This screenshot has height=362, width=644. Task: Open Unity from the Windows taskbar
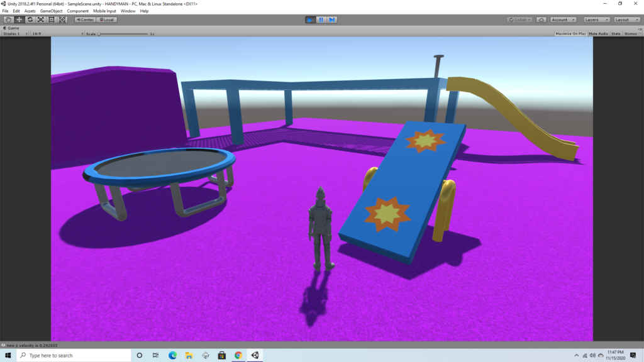(x=255, y=355)
